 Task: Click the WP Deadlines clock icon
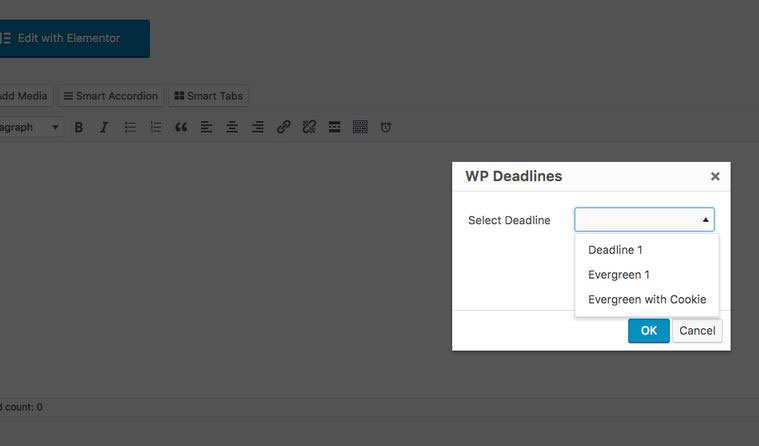point(386,127)
